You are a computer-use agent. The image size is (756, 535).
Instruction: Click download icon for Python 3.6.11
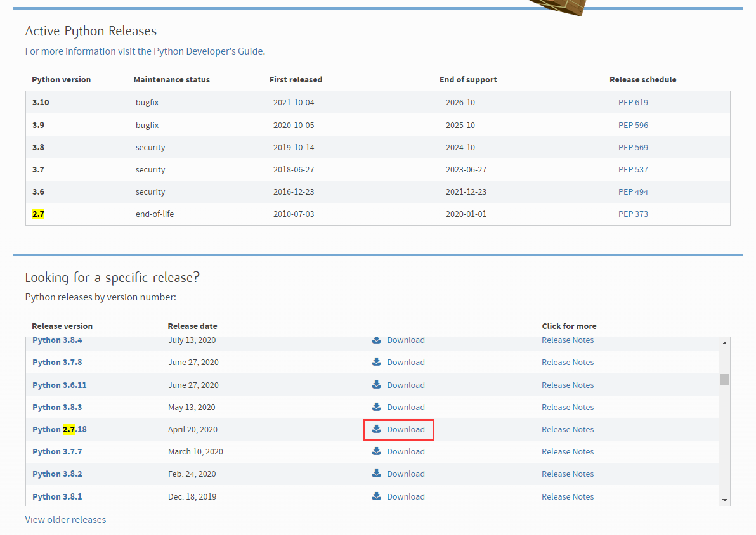point(377,384)
